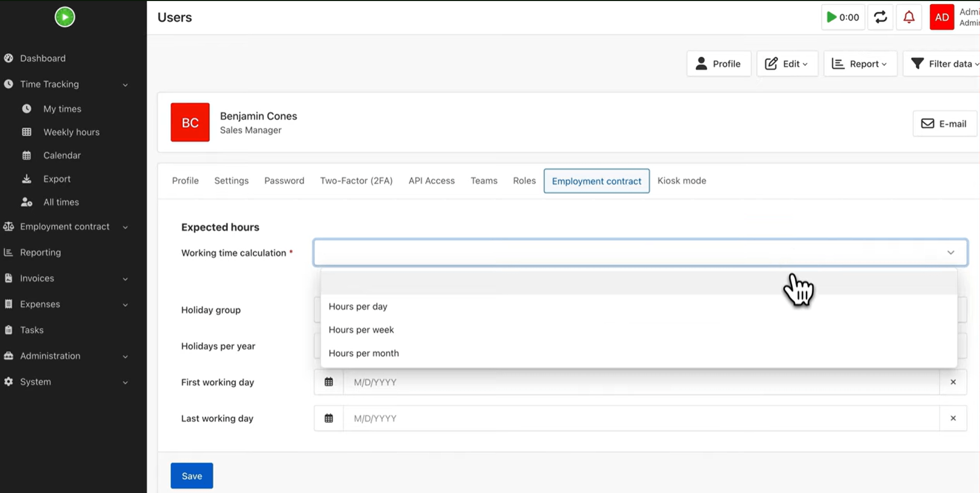Open the API Access tab
Screen dimensions: 980x493
coord(431,181)
